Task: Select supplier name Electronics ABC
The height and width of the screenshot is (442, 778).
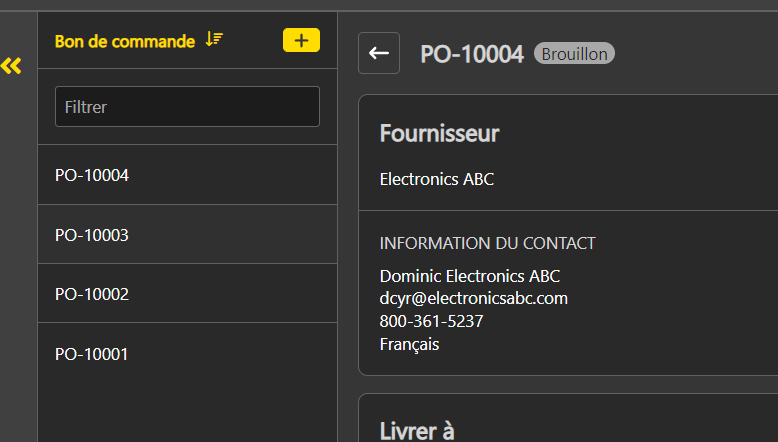Action: point(437,179)
